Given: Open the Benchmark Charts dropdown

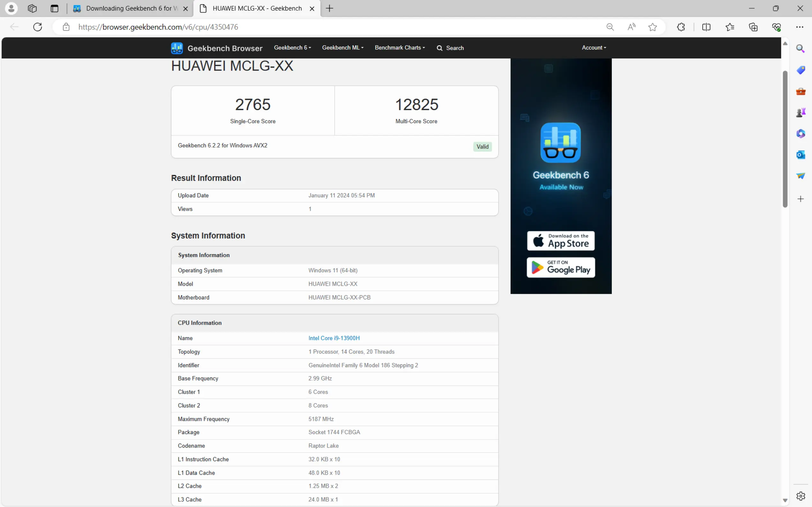Looking at the screenshot, I should click(x=400, y=48).
